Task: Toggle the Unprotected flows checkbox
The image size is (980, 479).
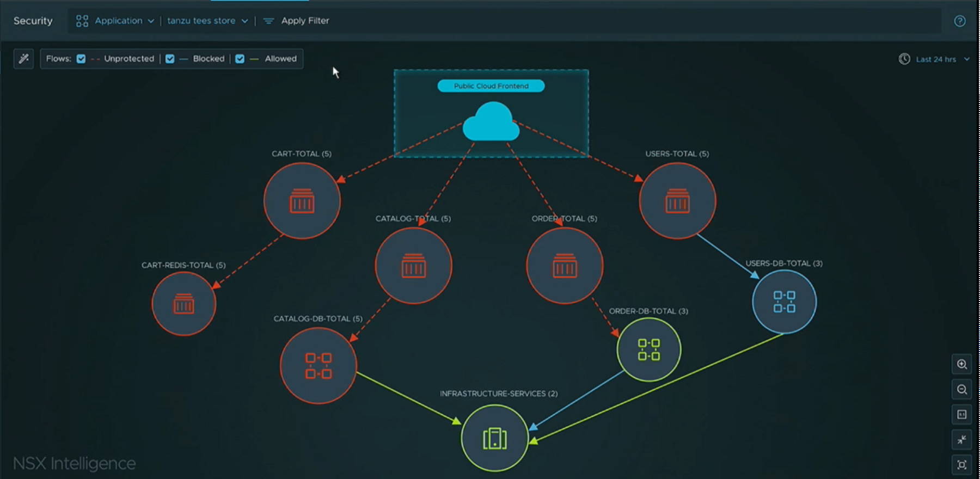Action: coord(81,59)
